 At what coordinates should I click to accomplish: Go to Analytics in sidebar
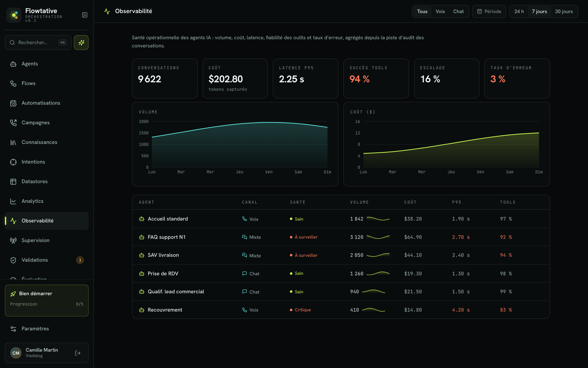(47, 201)
